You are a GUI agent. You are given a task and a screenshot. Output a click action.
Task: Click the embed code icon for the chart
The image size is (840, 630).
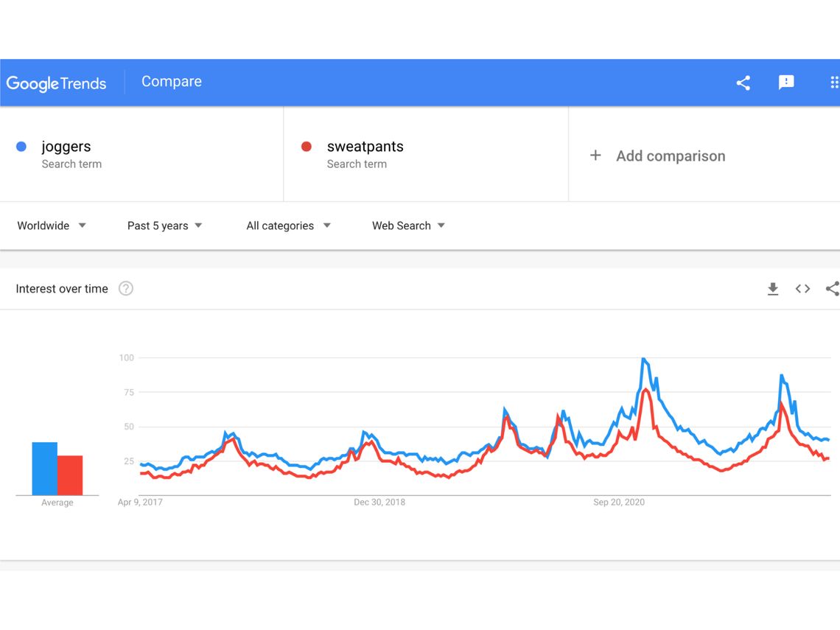click(x=802, y=289)
